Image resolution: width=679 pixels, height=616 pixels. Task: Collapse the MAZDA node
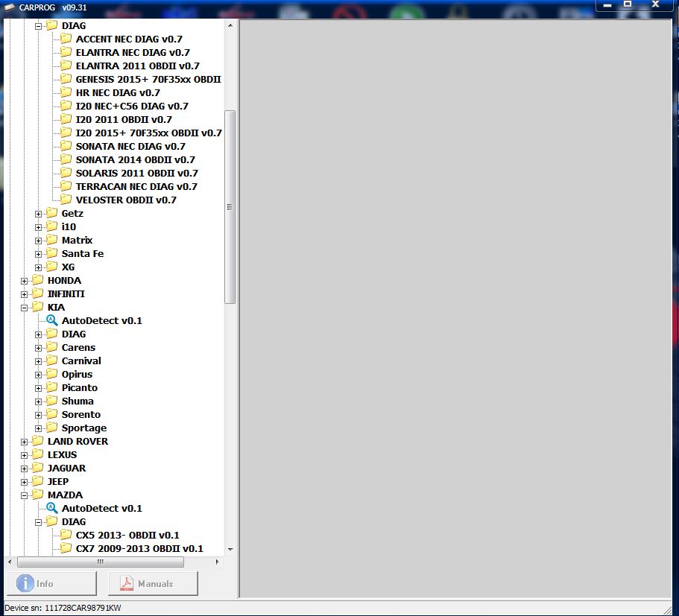coord(25,495)
